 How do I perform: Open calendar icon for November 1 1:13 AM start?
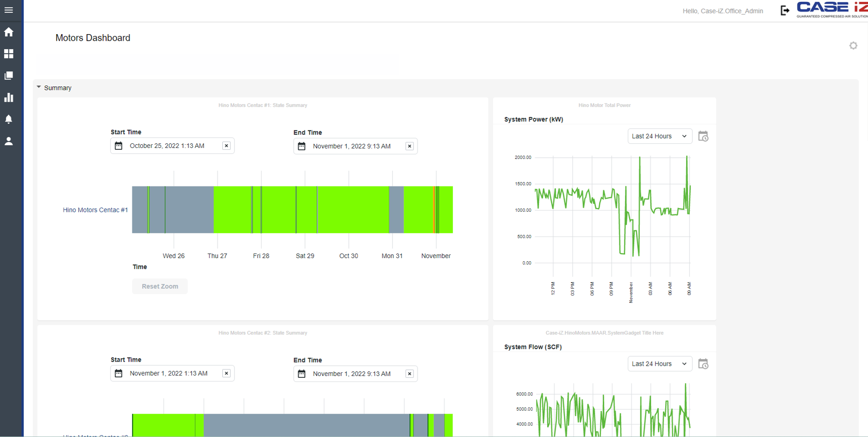click(x=119, y=373)
